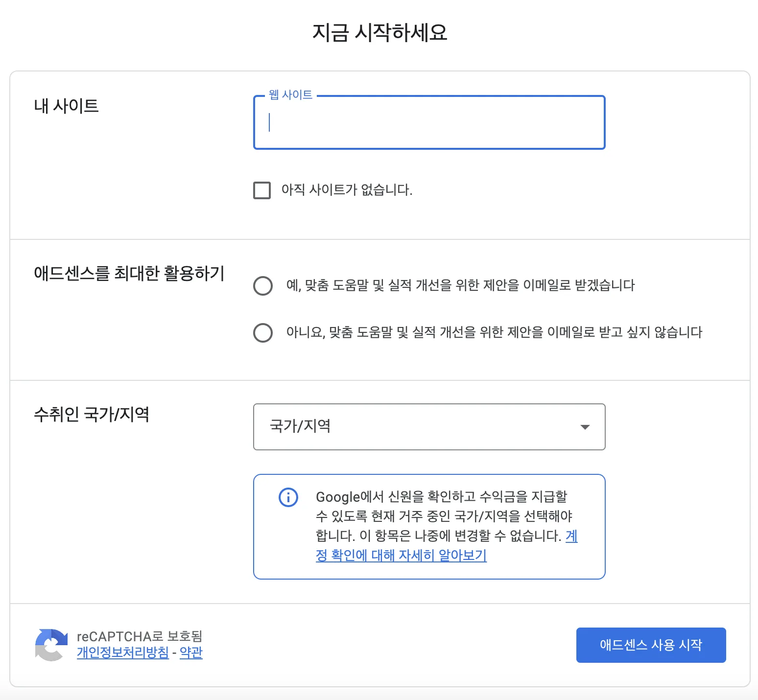
Task: Click the reCAPTCHA로 보호됨 text
Action: pyautogui.click(x=140, y=636)
